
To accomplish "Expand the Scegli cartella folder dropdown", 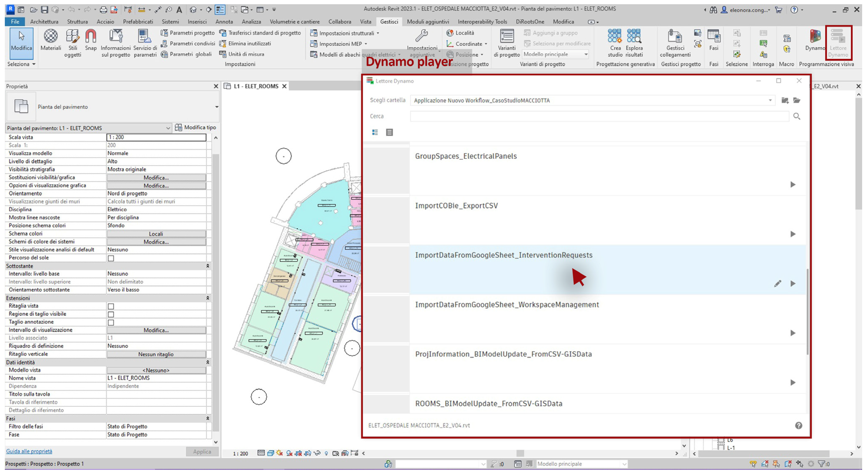I will [770, 100].
